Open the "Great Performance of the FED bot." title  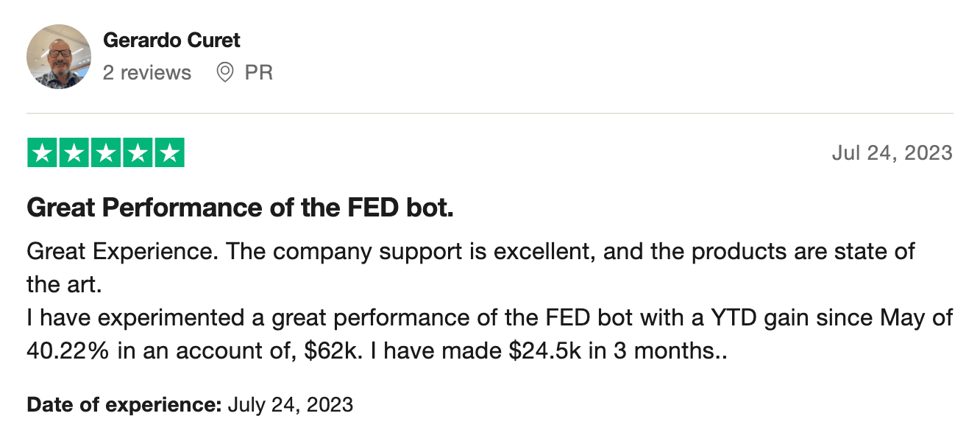240,208
